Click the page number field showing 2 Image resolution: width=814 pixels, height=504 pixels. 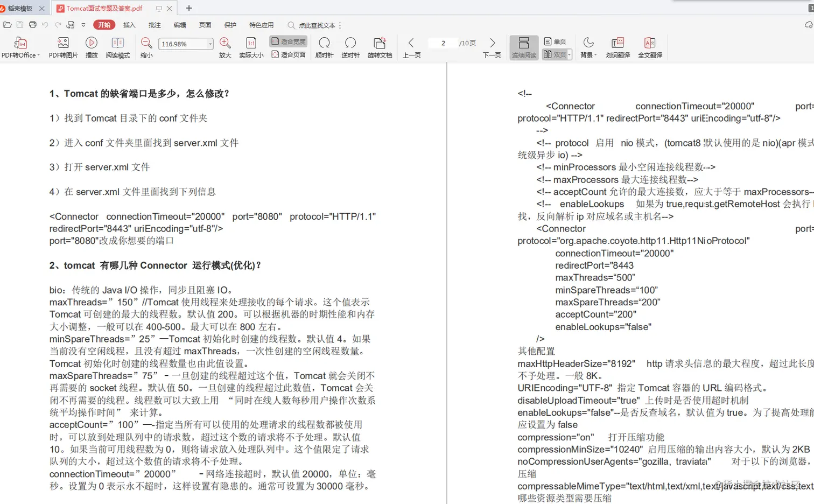pos(443,43)
